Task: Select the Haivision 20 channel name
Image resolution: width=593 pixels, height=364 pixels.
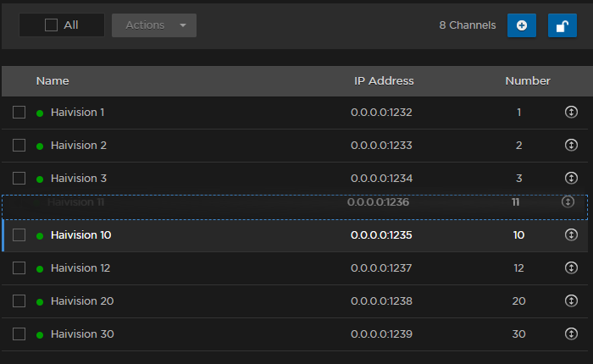Action: pos(81,301)
